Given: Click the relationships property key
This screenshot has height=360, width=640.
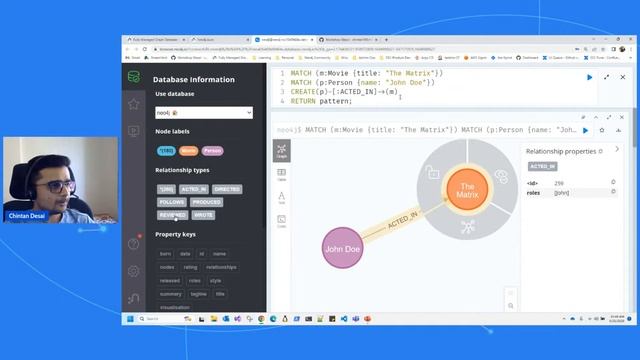Looking at the screenshot, I should [x=221, y=267].
